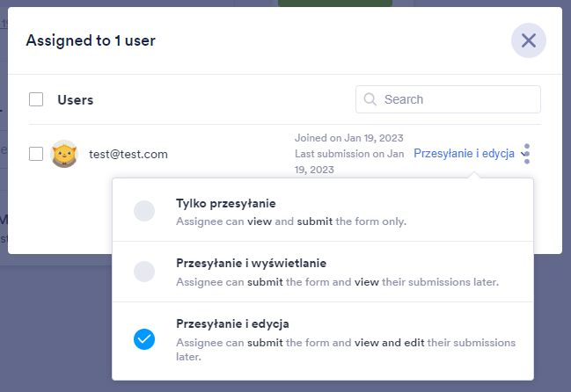The height and width of the screenshot is (392, 571).
Task: Check the box beside test@test.com
Action: tap(36, 154)
